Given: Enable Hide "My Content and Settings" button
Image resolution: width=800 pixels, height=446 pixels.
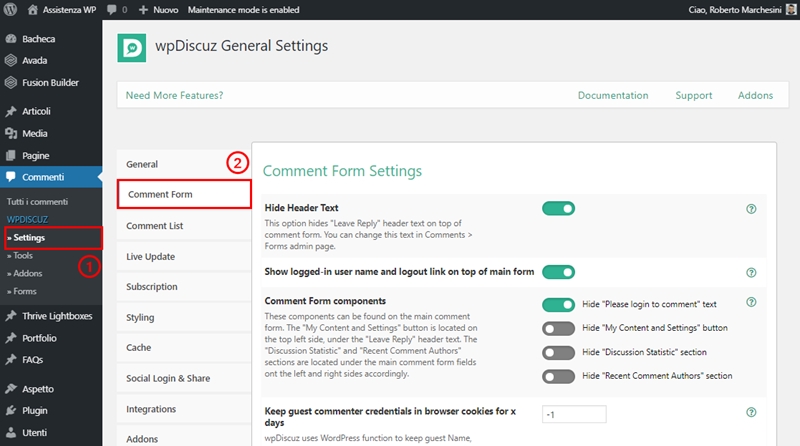Looking at the screenshot, I should click(558, 329).
